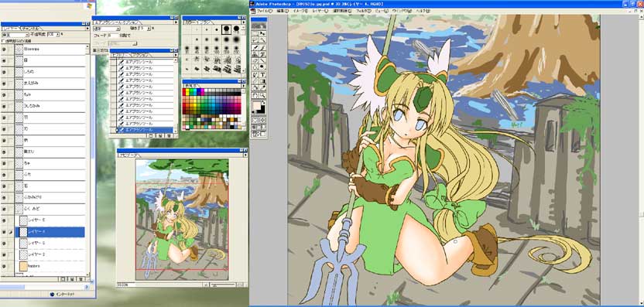Click the Layers panel trash icon

tap(82, 278)
